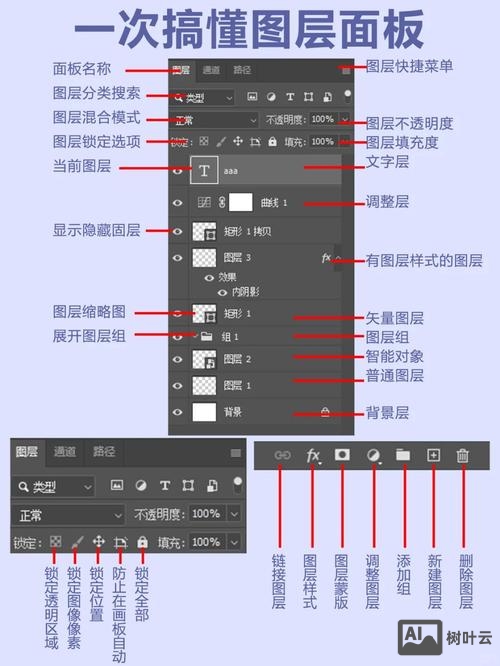500x666 pixels.
Task: Filter adjustment layers icon in enlarged panel
Action: 141,485
